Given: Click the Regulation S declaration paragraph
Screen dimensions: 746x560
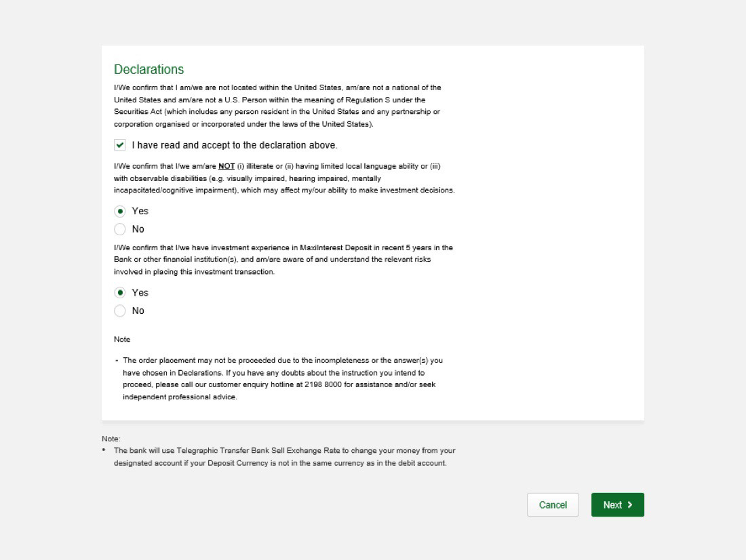Looking at the screenshot, I should click(x=277, y=106).
